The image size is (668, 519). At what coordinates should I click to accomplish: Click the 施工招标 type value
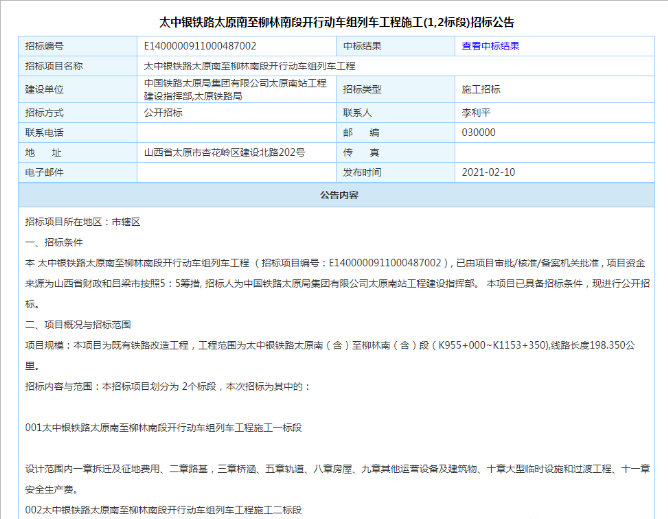pyautogui.click(x=482, y=89)
